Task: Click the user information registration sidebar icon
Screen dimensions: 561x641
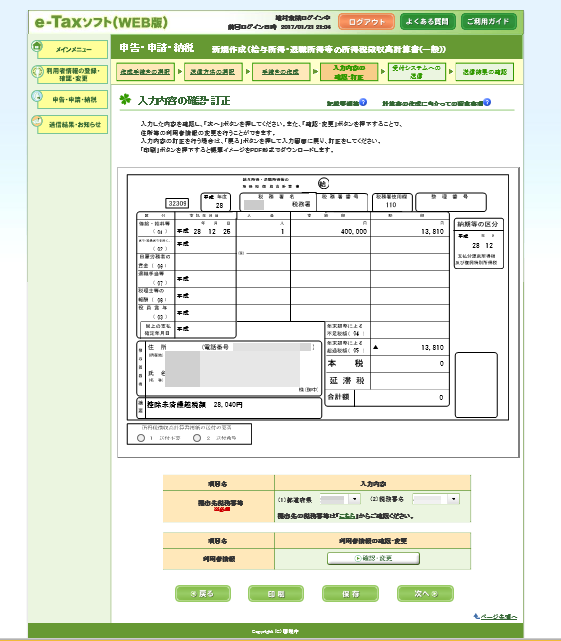Action: click(37, 72)
